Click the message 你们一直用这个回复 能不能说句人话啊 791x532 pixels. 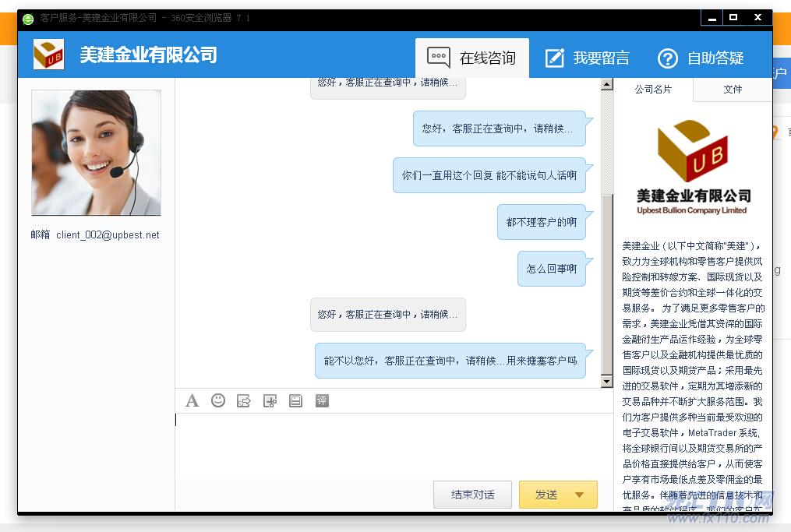point(489,175)
